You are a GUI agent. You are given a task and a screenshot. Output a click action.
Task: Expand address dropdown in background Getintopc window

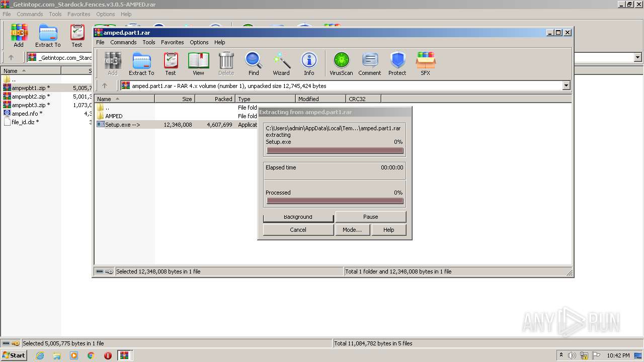(638, 57)
